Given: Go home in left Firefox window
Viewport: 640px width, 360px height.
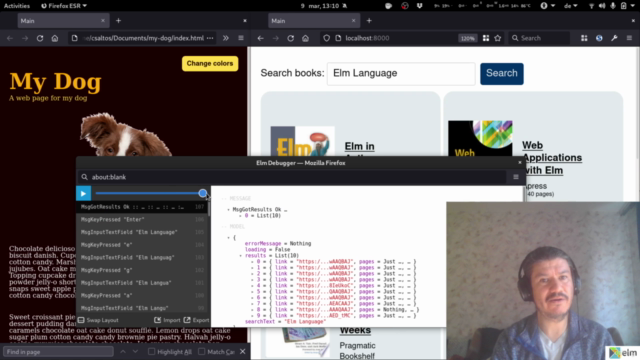Looking at the screenshot, I should click(55, 38).
